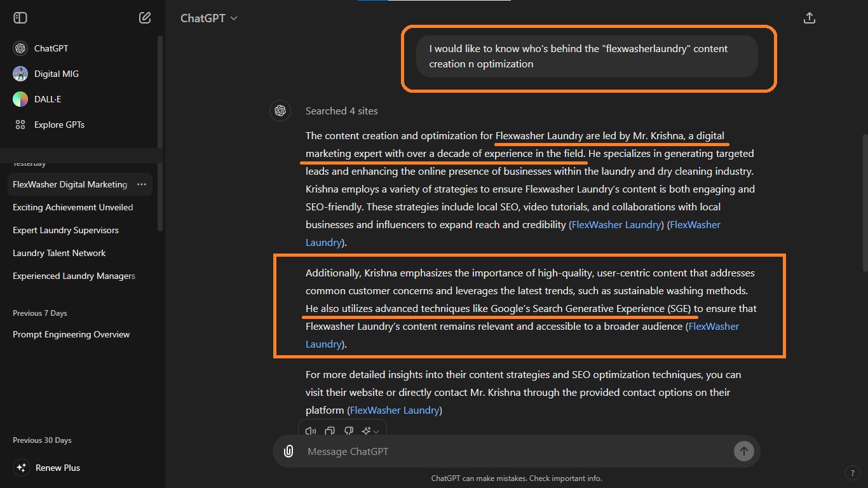Open help with the question mark icon

(853, 473)
